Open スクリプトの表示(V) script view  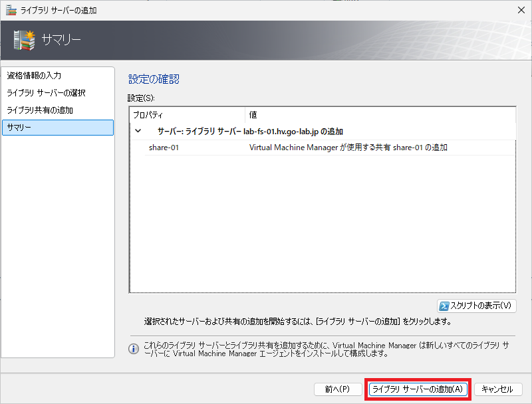[x=477, y=306]
